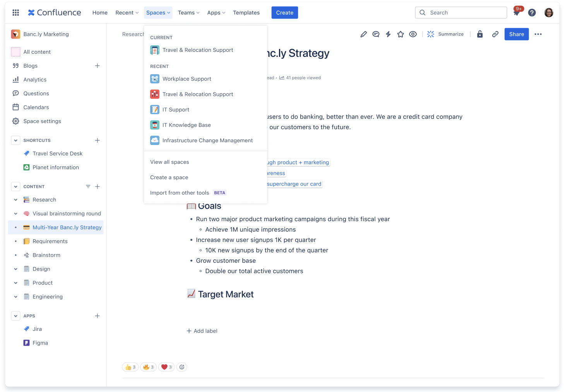
Task: Open the Recent dropdown
Action: coord(127,13)
